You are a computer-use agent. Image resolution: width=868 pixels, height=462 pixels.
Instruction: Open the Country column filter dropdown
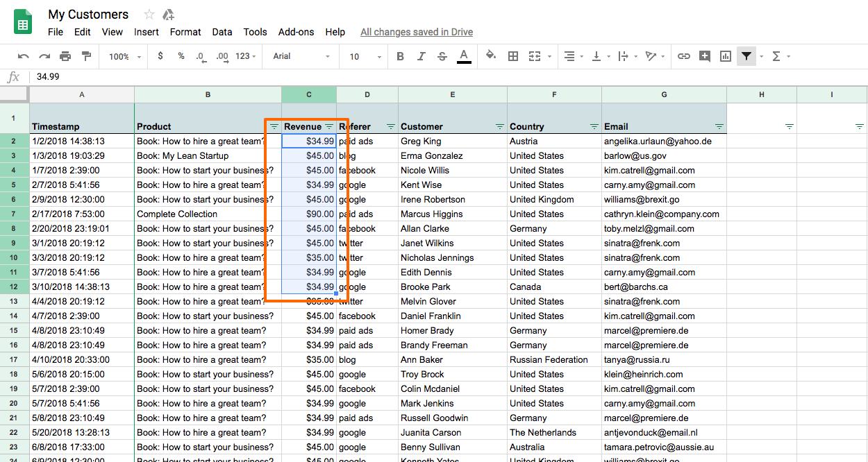[x=594, y=126]
